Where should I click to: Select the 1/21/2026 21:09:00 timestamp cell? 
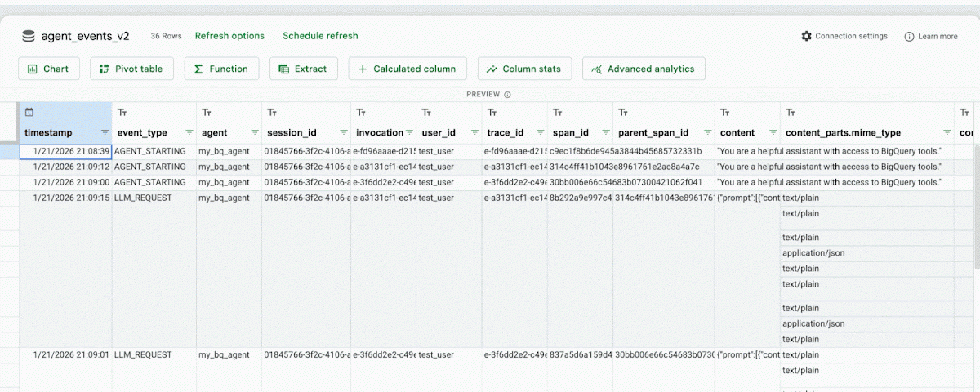click(x=65, y=182)
